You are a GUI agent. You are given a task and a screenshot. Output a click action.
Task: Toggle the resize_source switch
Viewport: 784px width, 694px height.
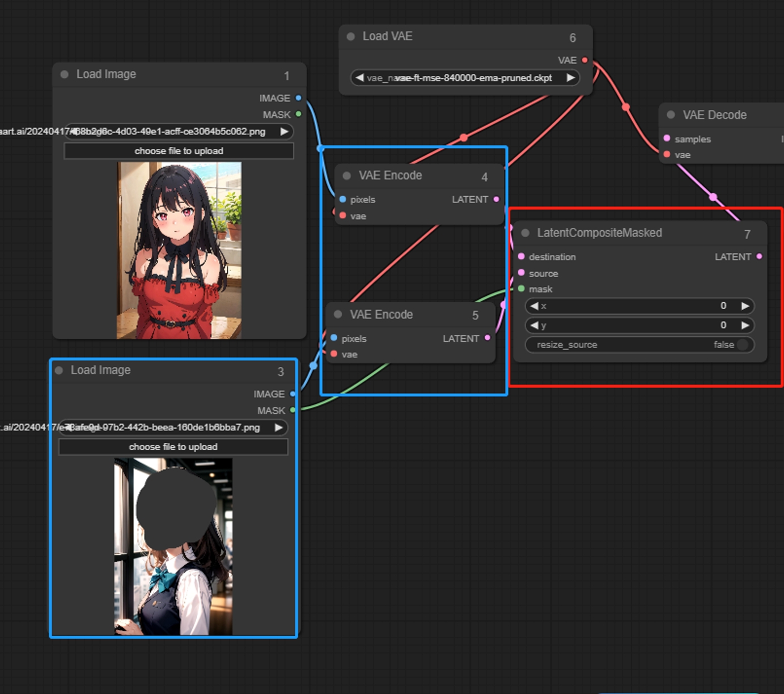pyautogui.click(x=742, y=345)
